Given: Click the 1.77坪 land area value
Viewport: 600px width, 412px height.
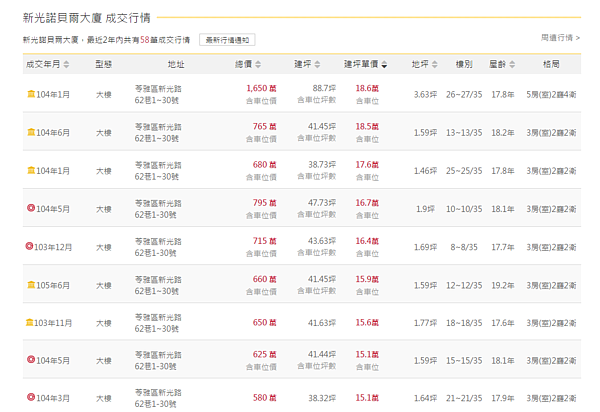Looking at the screenshot, I should [425, 323].
